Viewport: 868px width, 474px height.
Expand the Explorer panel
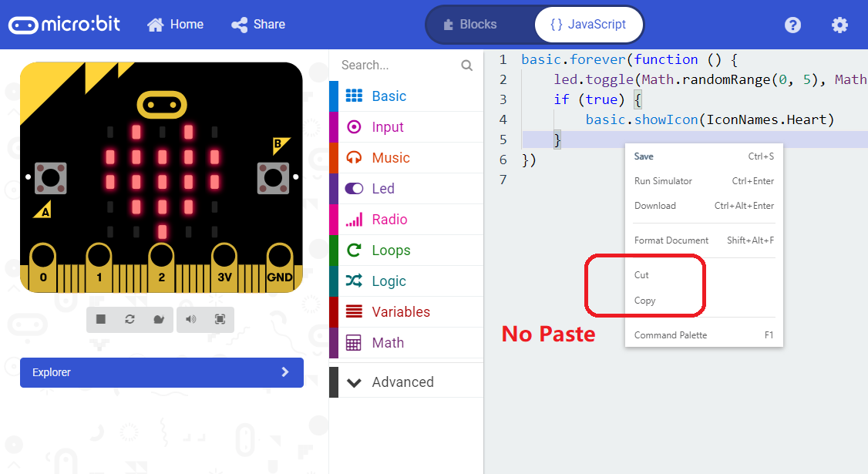click(x=161, y=372)
